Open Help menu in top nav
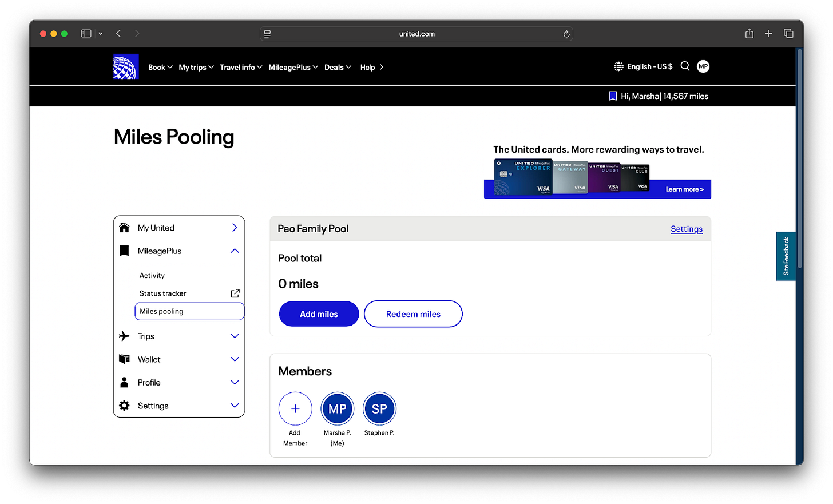 372,67
